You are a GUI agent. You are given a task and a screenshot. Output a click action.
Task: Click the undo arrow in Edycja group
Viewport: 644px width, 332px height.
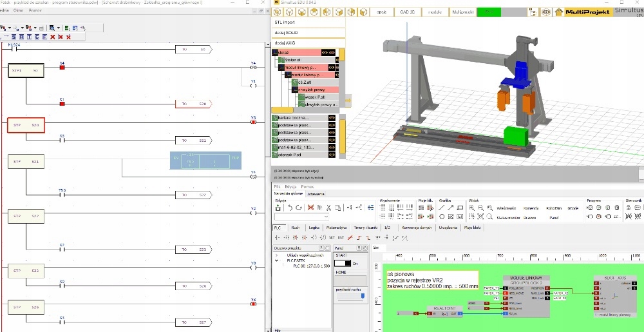pyautogui.click(x=290, y=208)
